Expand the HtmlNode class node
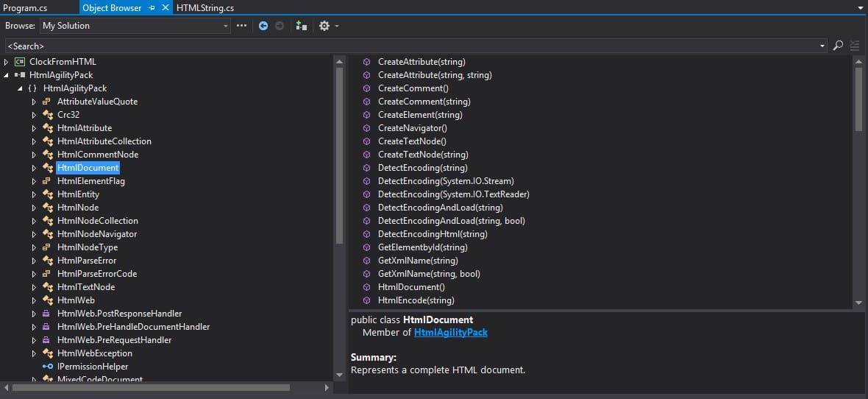This screenshot has height=399, width=868. (34, 208)
